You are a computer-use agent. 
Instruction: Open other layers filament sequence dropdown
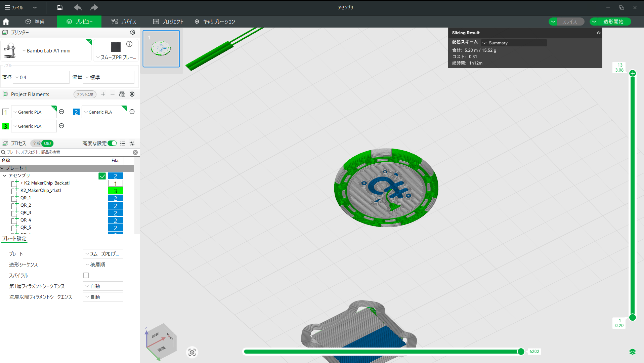click(103, 297)
